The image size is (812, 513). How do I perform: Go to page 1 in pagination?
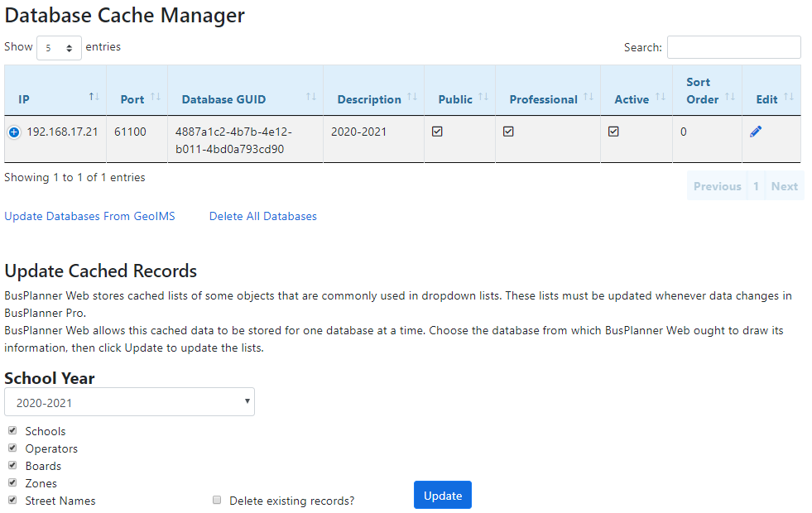[x=755, y=185]
